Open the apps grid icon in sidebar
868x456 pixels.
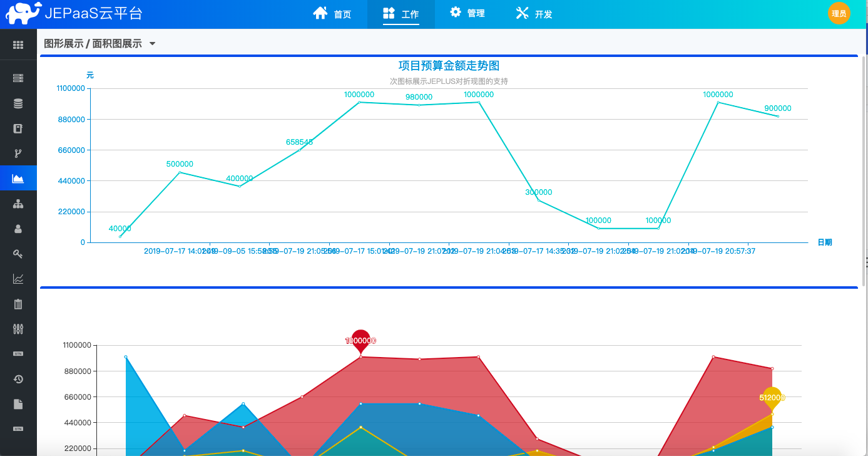pos(18,45)
